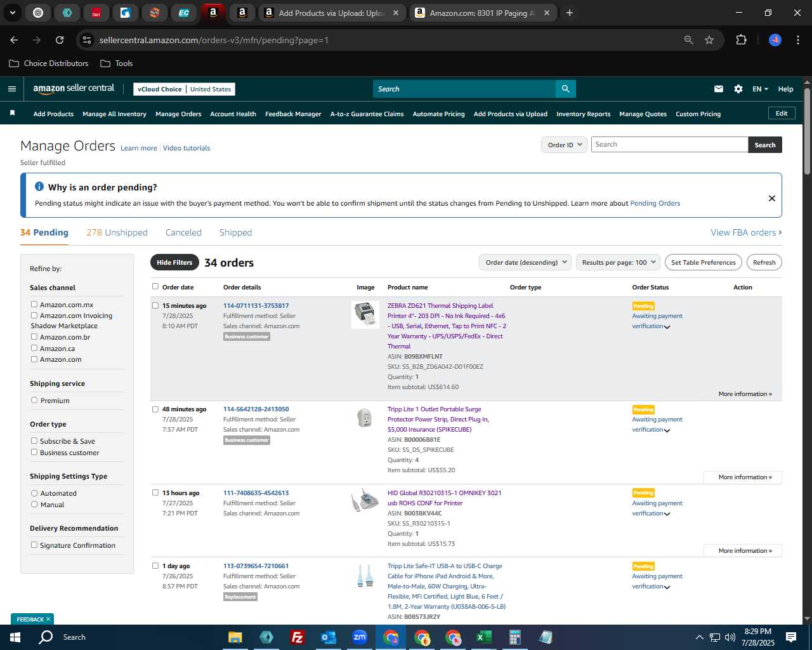This screenshot has width=812, height=650.
Task: Click the Refresh orders button
Action: (764, 262)
